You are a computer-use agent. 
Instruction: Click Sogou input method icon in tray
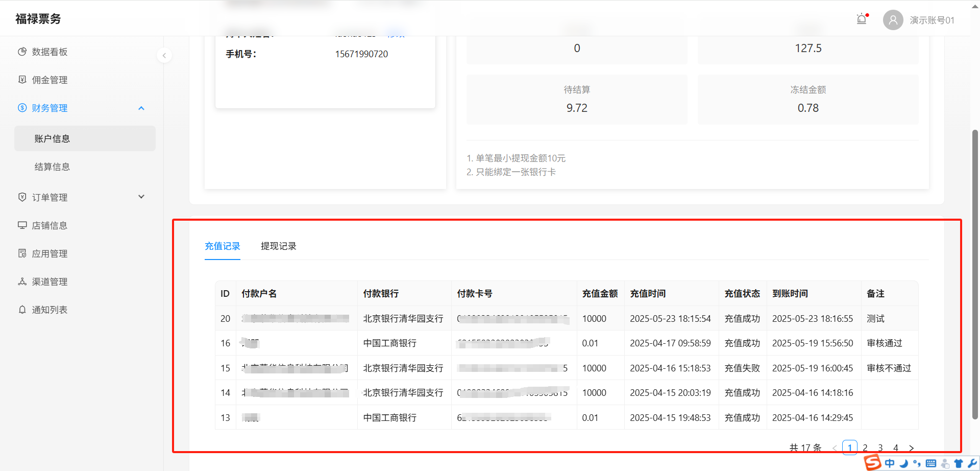[x=872, y=462]
